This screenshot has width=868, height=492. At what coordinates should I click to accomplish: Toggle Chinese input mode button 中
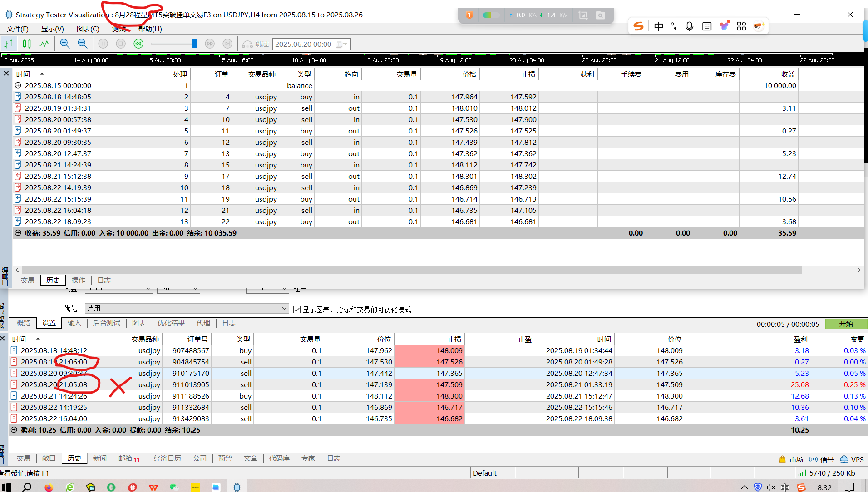tap(658, 26)
